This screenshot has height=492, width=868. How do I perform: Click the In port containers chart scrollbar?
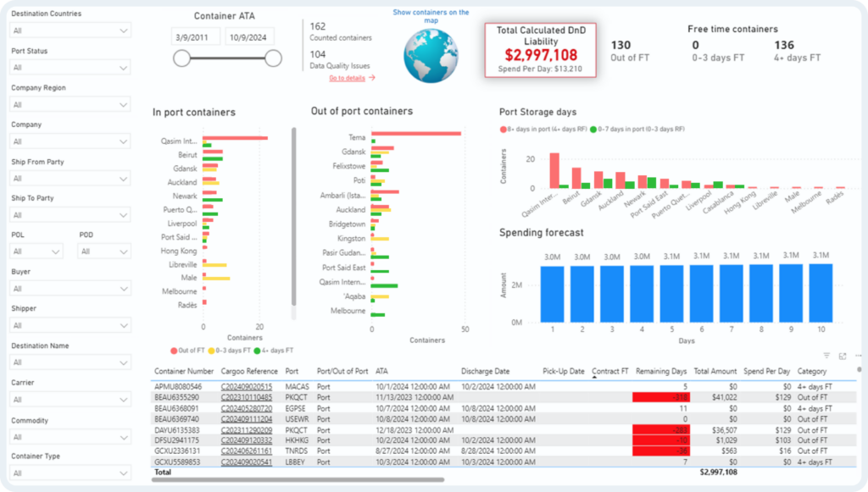tap(293, 217)
